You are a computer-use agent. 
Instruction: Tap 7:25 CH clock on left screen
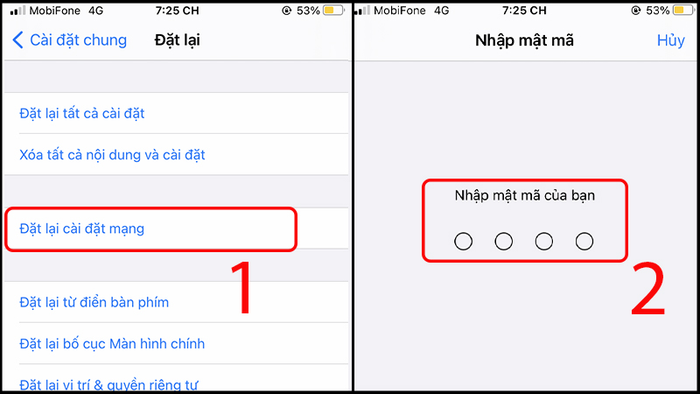pos(177,10)
